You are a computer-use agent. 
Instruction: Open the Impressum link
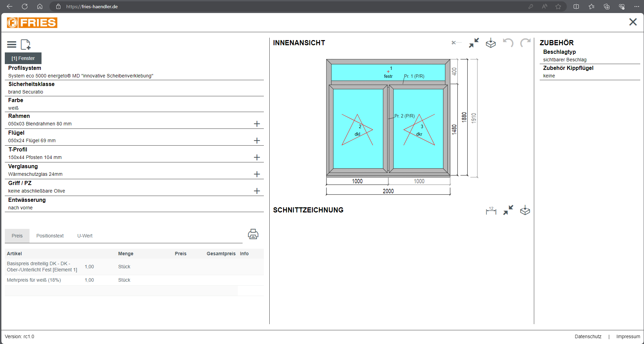(628, 336)
